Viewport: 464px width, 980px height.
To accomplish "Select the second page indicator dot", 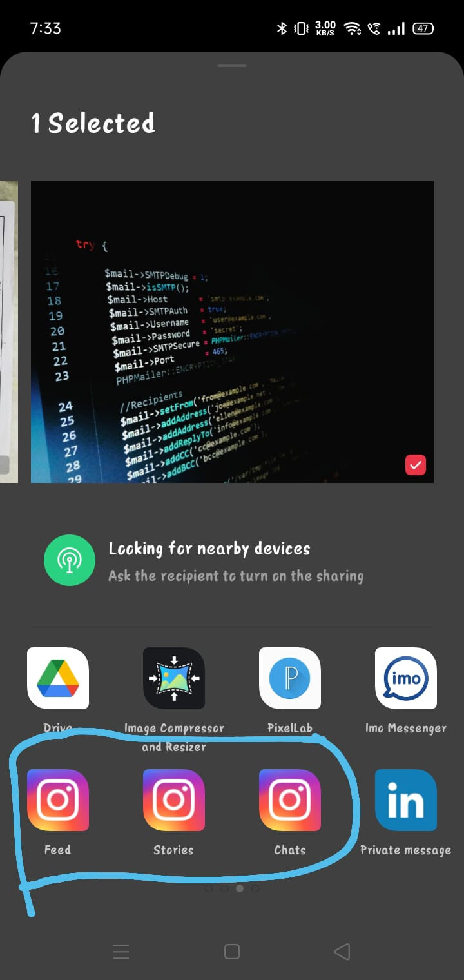I will coord(224,888).
